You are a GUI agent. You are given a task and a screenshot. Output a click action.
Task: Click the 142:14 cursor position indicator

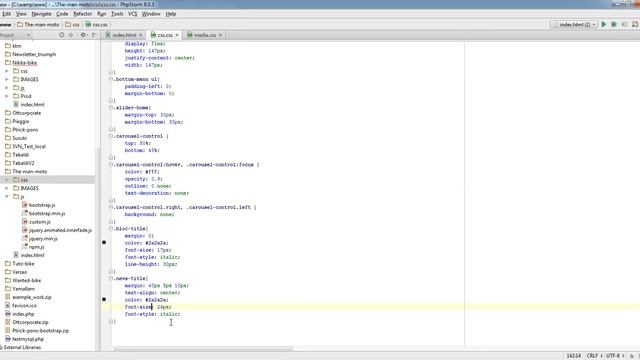point(573,356)
